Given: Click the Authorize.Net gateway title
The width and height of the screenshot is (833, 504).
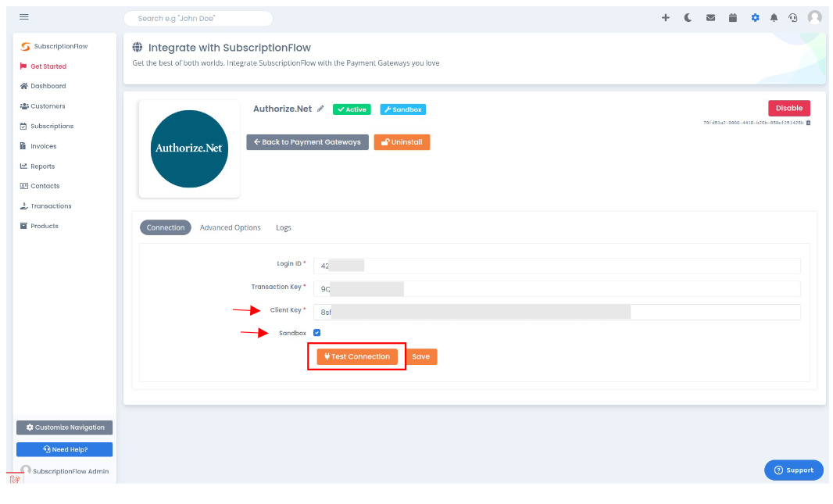Looking at the screenshot, I should [282, 109].
